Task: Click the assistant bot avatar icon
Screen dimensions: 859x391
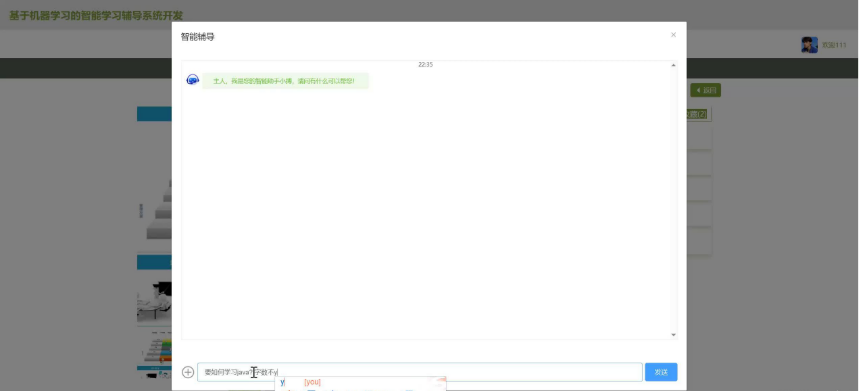Action: [193, 80]
